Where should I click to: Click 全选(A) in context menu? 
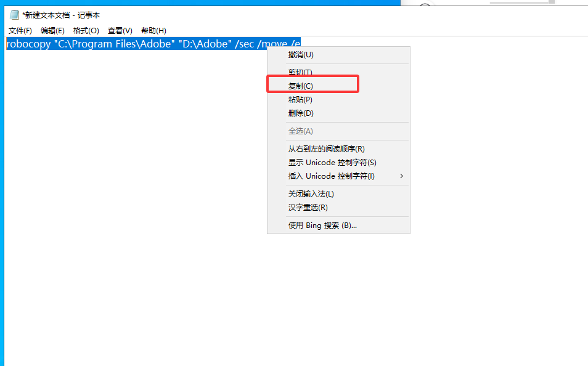point(338,131)
